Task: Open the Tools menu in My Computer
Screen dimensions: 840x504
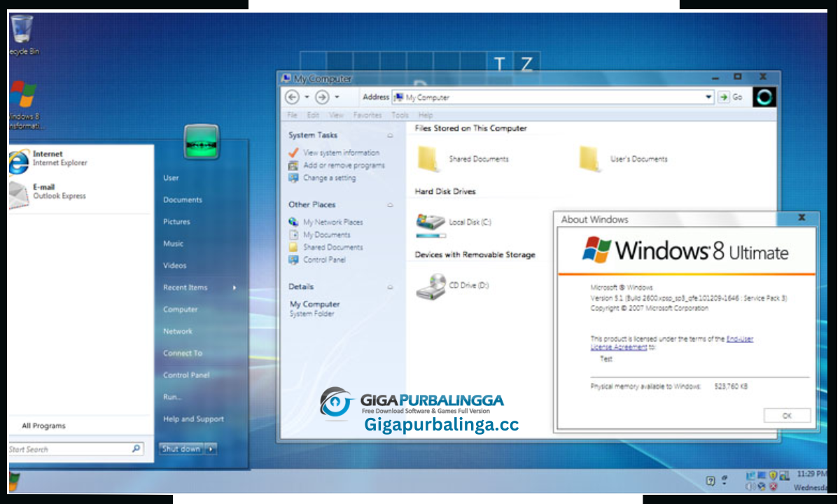Action: pos(400,115)
